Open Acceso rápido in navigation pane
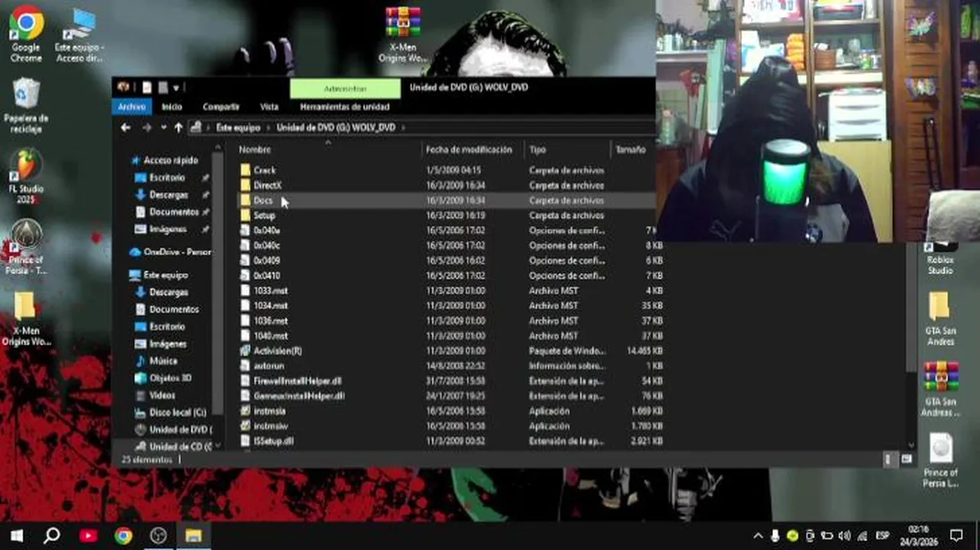The image size is (980, 550). point(170,160)
